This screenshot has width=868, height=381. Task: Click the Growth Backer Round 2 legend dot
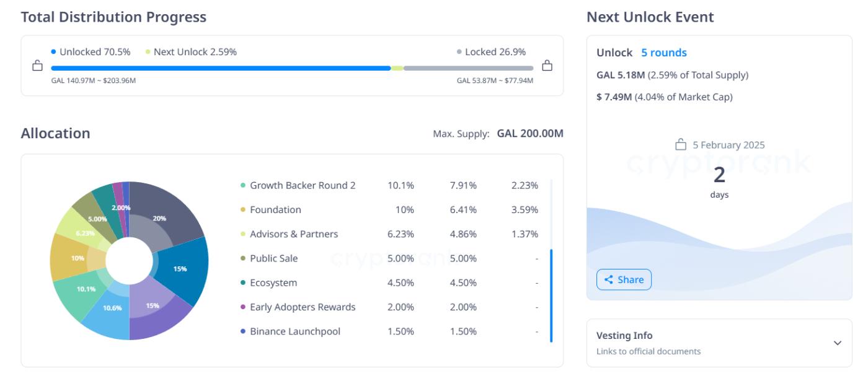click(x=243, y=185)
